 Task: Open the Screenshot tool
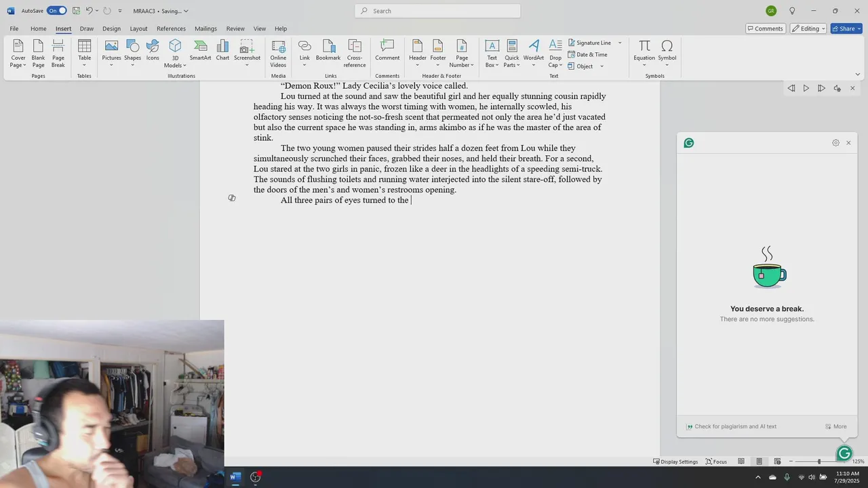point(247,54)
